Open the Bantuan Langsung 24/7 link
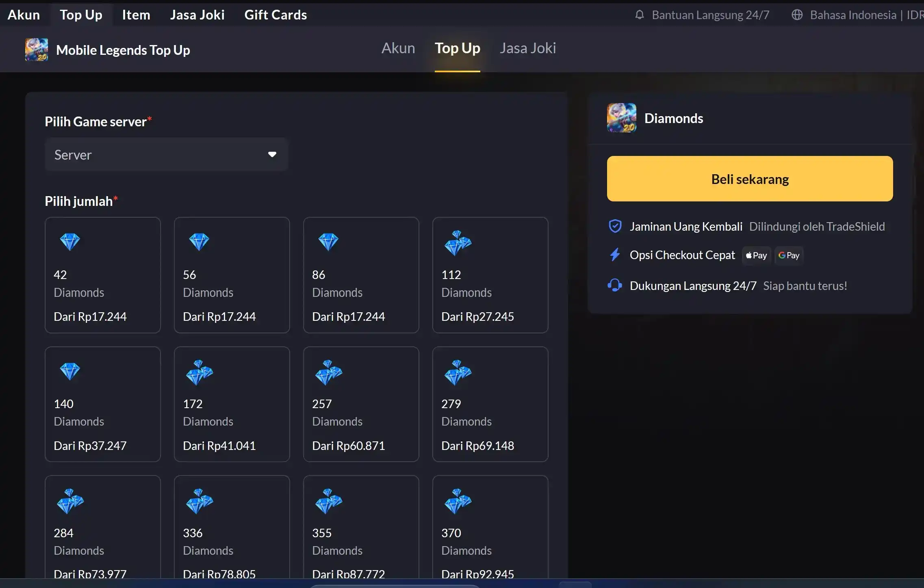Viewport: 924px width, 588px height. tap(710, 15)
